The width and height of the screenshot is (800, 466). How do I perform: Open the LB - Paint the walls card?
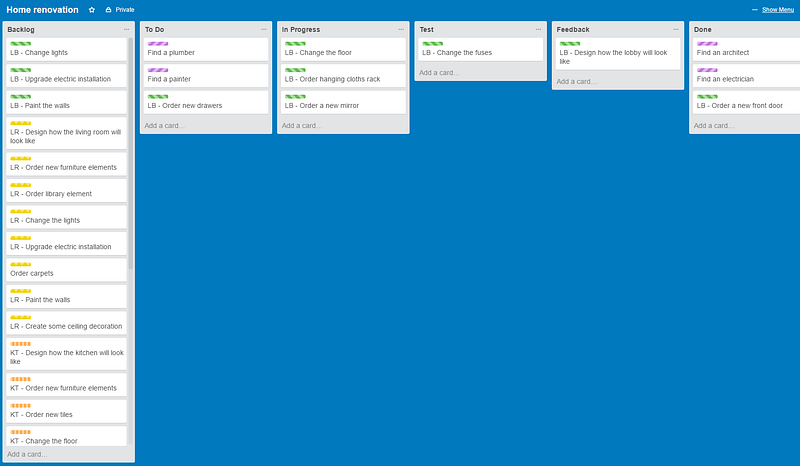pyautogui.click(x=66, y=103)
